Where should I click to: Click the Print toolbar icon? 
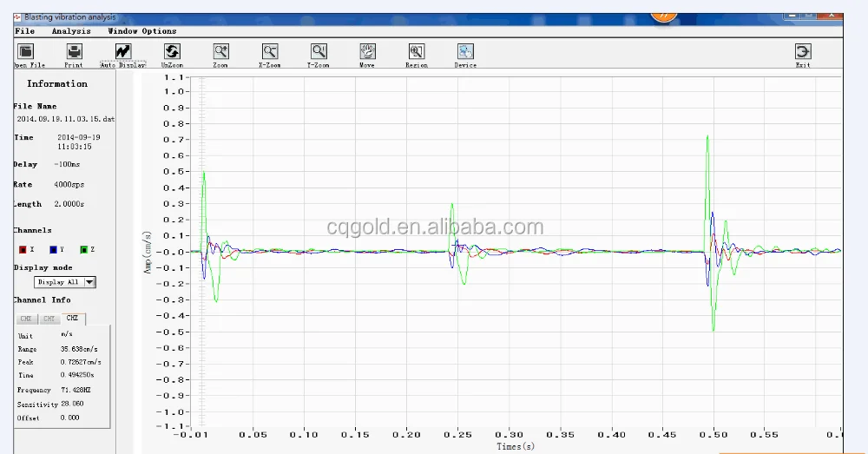point(74,51)
